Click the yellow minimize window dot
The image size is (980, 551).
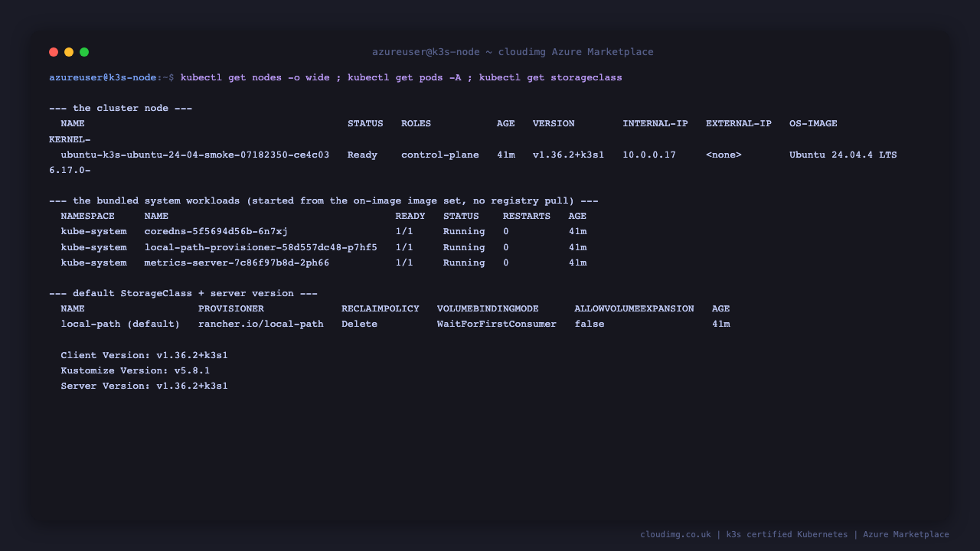tap(69, 52)
